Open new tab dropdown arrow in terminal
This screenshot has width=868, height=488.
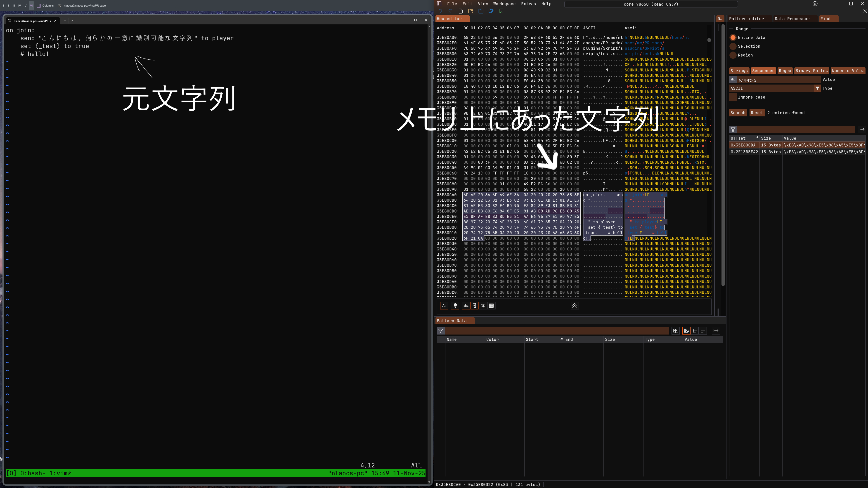coord(71,21)
